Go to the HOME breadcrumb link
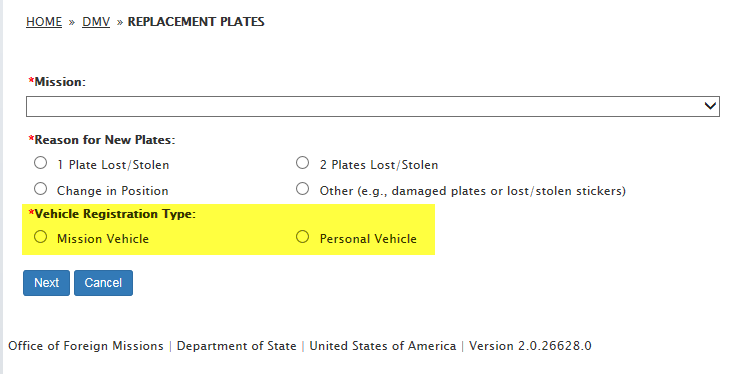Viewport: 746px width, 374px height. coord(44,22)
